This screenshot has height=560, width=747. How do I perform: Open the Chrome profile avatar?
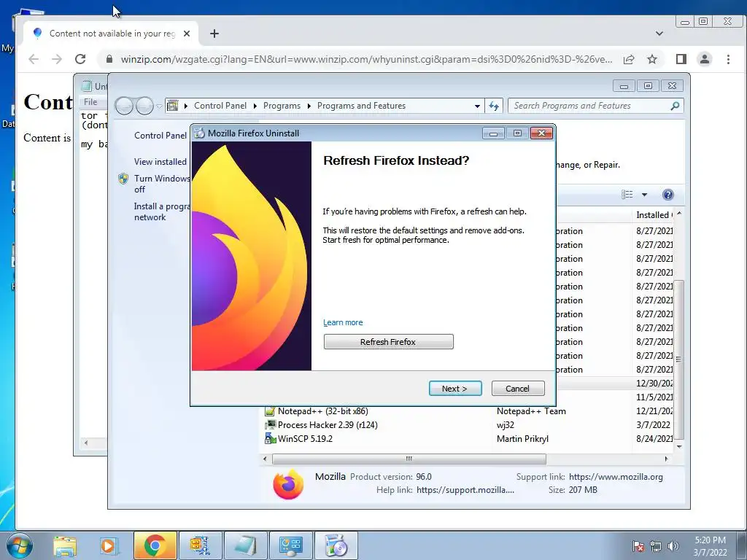pos(704,59)
